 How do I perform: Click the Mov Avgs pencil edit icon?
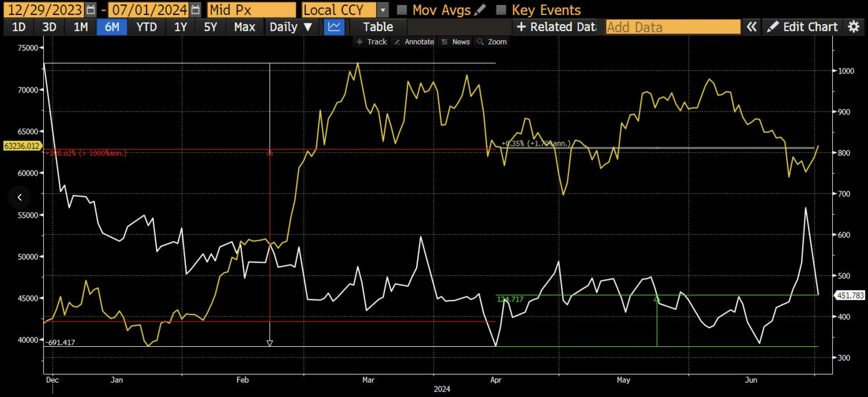pyautogui.click(x=480, y=9)
